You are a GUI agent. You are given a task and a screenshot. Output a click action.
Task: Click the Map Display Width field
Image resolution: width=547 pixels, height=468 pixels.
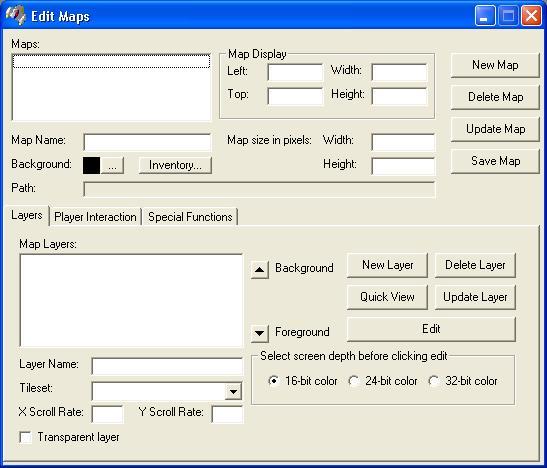pos(399,73)
